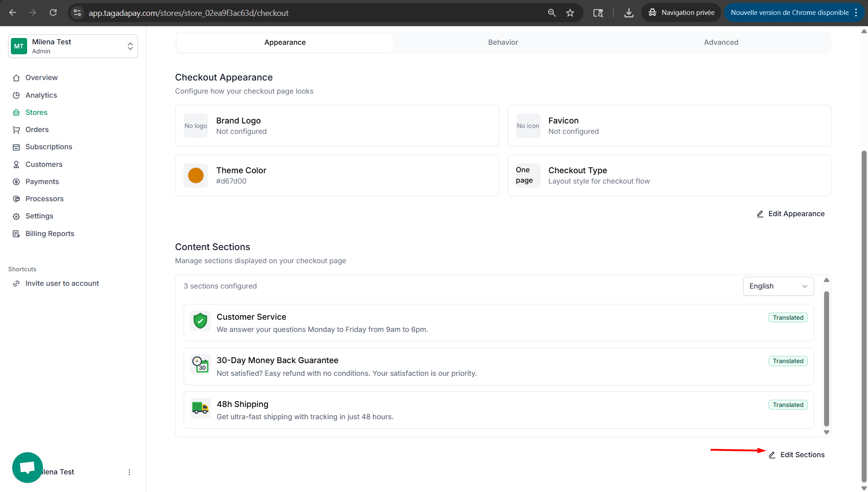
Task: Click Edit Sections button
Action: click(797, 455)
